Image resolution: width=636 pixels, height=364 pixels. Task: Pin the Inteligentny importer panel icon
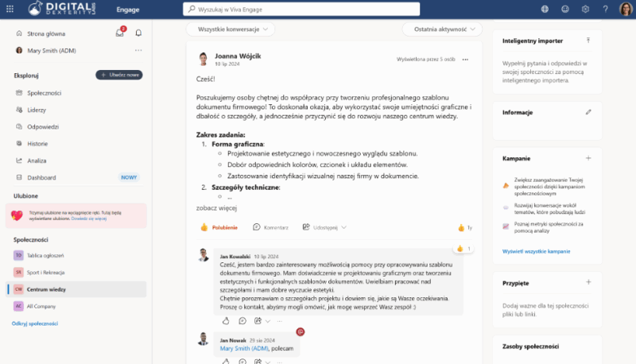[588, 41]
